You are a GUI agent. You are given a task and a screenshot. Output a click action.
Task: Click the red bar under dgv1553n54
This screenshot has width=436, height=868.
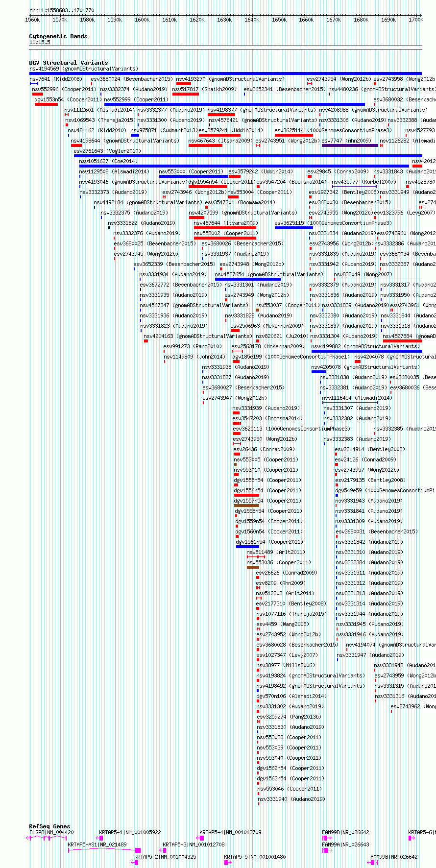click(46, 104)
